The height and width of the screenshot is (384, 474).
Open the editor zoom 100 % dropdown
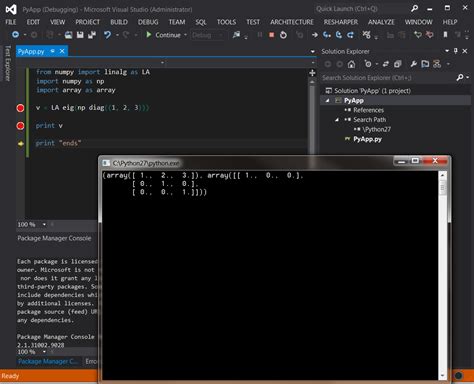(x=44, y=224)
